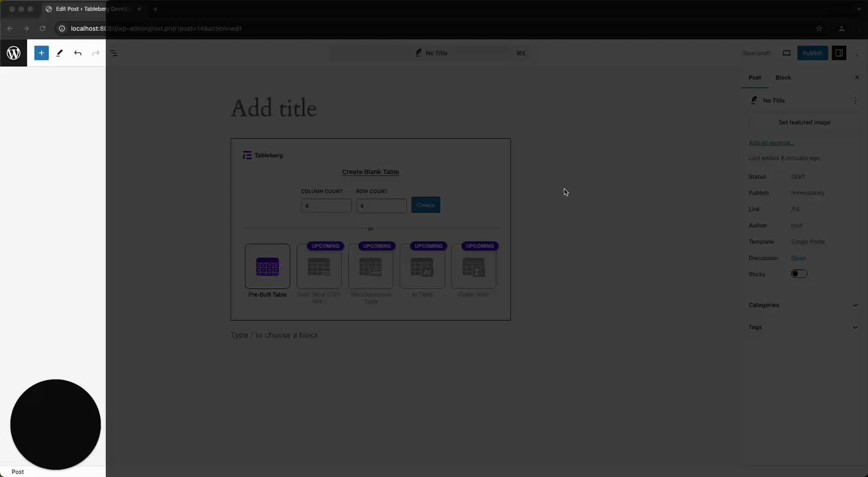Focus the Column Count input field
The width and height of the screenshot is (868, 477).
[326, 206]
